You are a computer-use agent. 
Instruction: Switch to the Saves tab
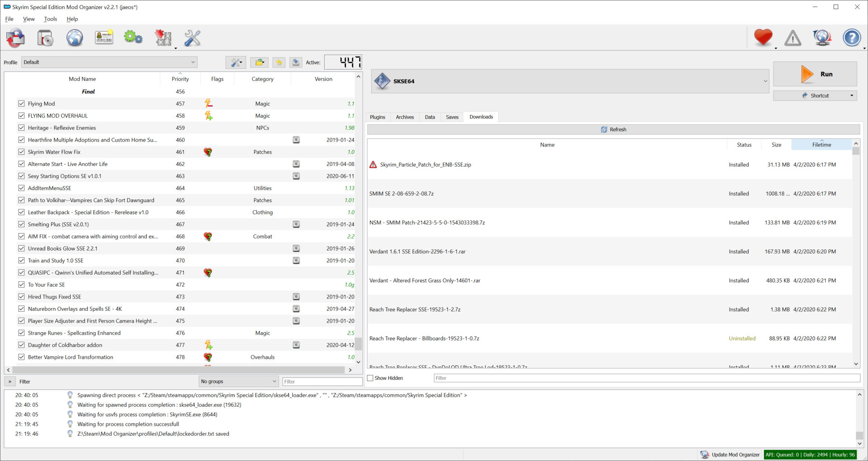pyautogui.click(x=452, y=117)
